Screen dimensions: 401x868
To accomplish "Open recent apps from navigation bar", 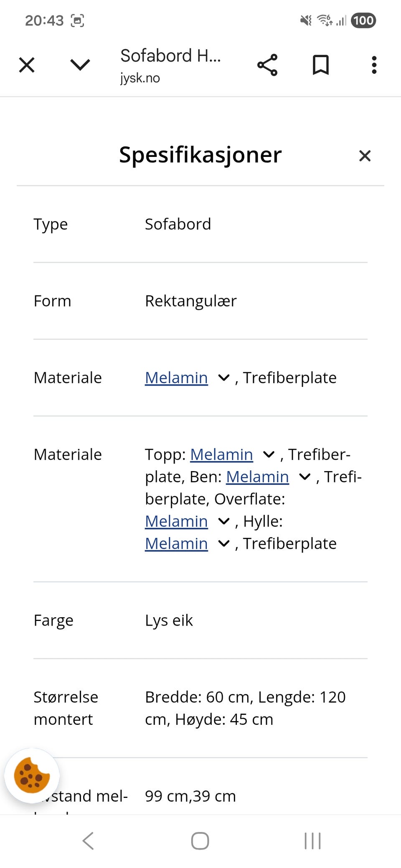I will pyautogui.click(x=312, y=841).
